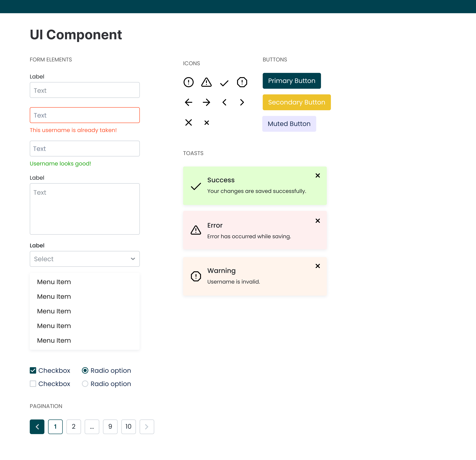Viewport: 476px width, 460px height.
Task: Click the small X close icon in Icons section
Action: (207, 123)
